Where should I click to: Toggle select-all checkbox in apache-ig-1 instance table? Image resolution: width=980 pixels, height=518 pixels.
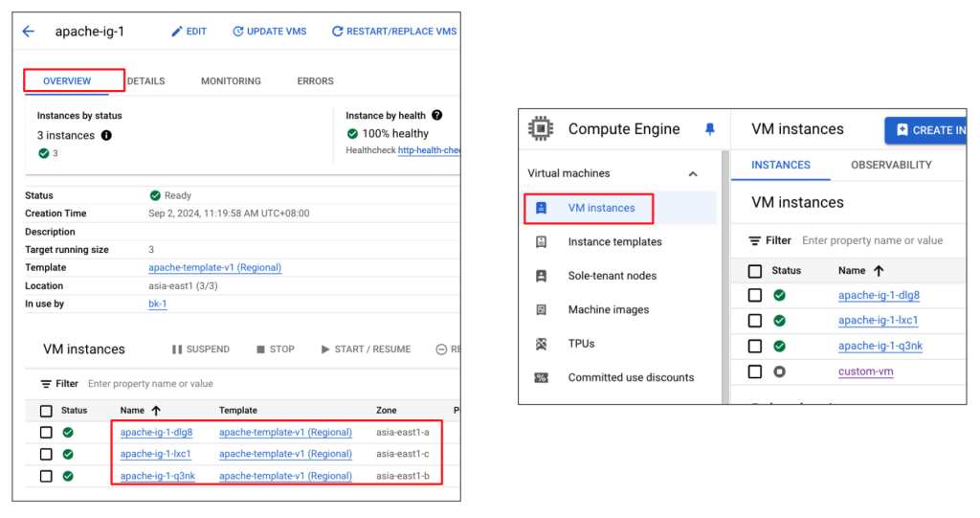(46, 411)
